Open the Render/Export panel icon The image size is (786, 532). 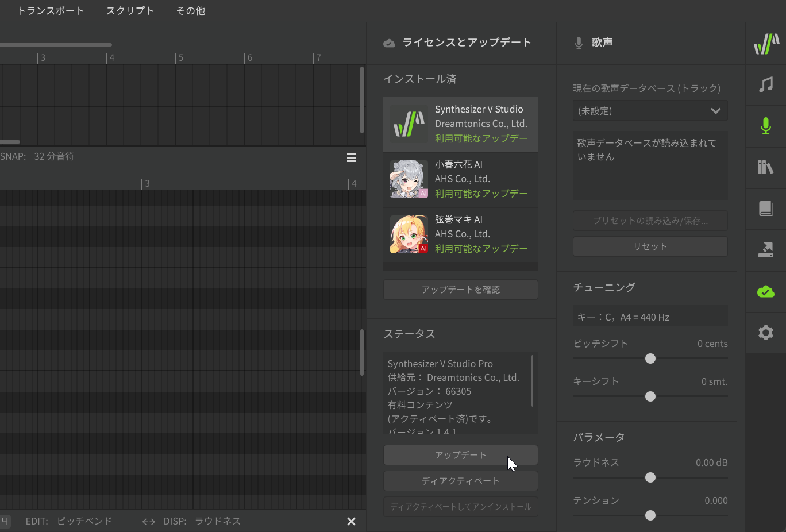766,250
